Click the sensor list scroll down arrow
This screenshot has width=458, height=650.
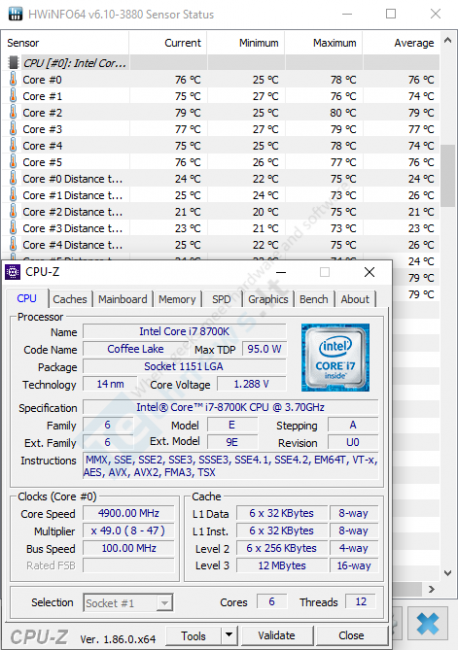click(448, 573)
